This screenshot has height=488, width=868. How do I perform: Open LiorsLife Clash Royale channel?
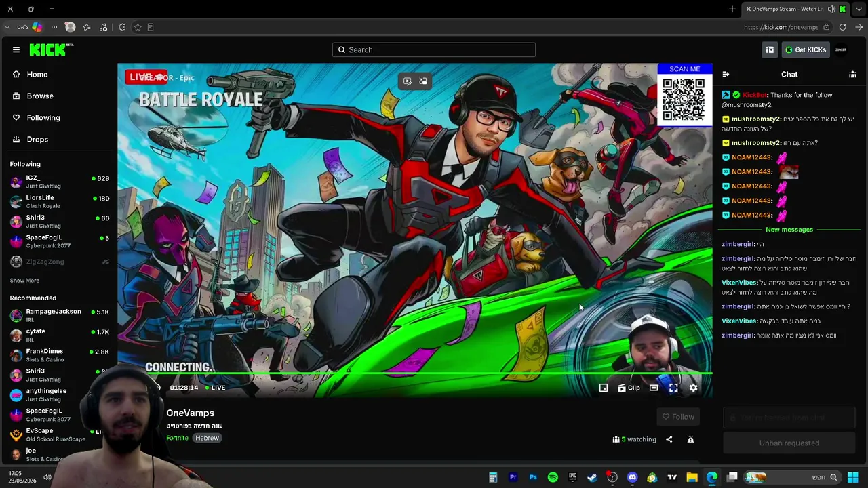click(60, 201)
